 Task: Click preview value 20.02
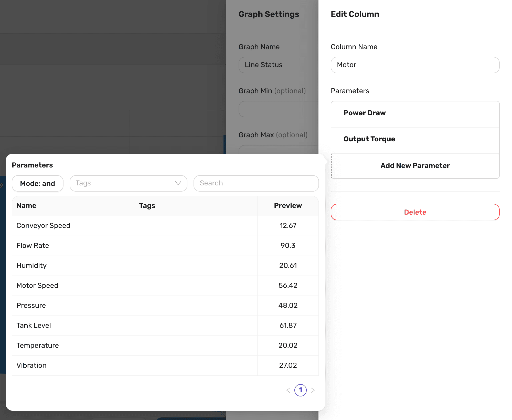288,345
